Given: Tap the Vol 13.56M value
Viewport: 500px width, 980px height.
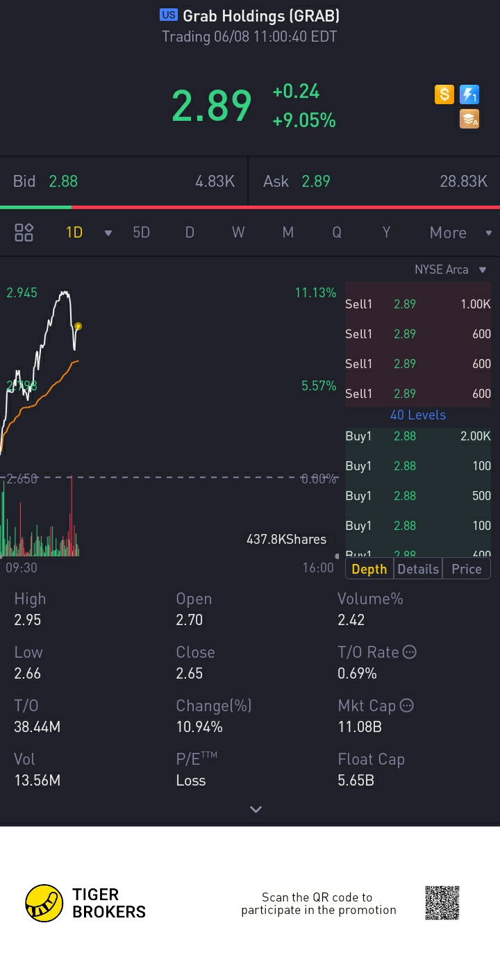Looking at the screenshot, I should click(x=37, y=780).
